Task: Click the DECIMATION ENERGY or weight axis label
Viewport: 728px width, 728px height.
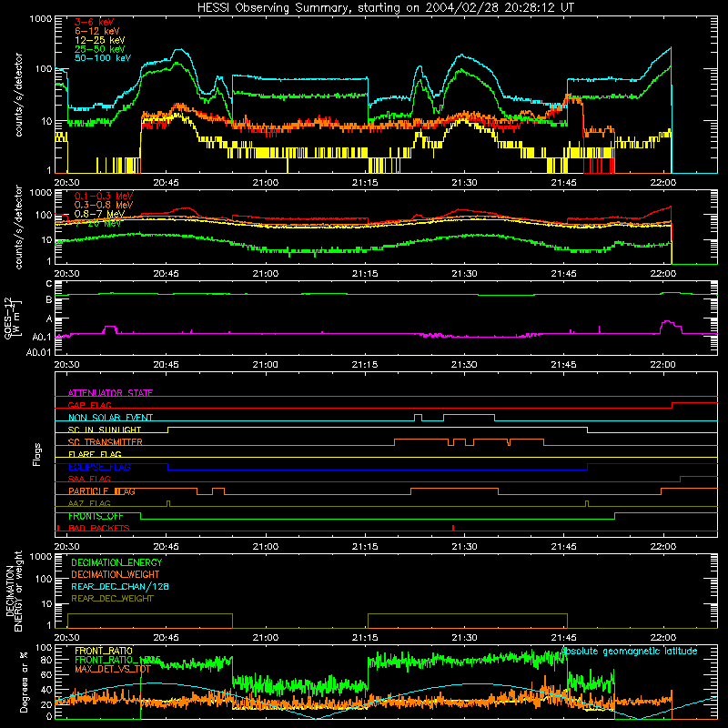Action: click(x=14, y=591)
